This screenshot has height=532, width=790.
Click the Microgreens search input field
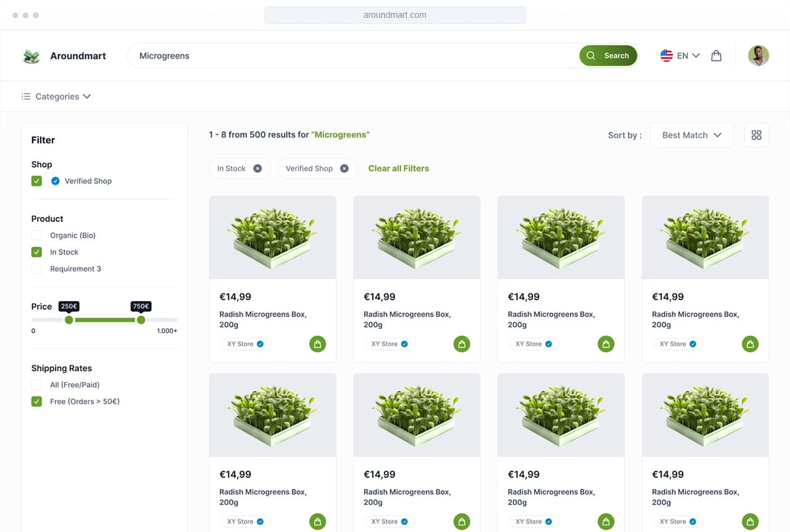coord(352,56)
